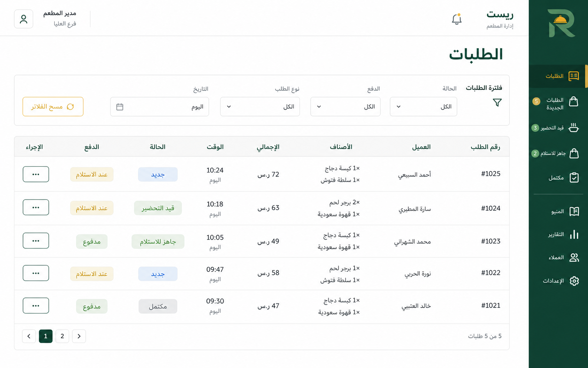Open actions menu for order #1024

[36, 207]
